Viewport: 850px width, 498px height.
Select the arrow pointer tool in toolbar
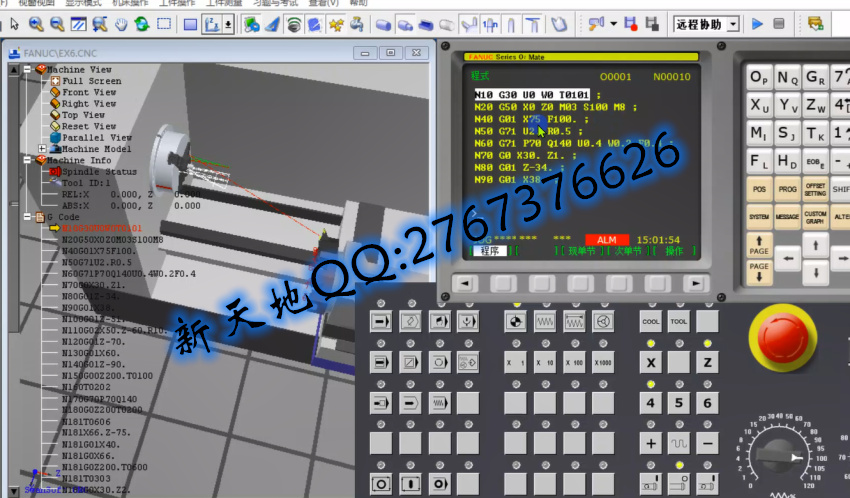15,24
